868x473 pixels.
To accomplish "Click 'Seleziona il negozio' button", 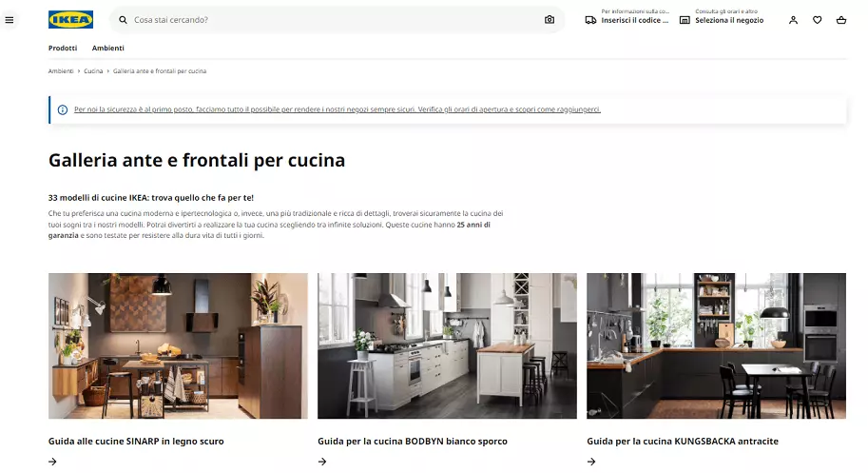I will click(722, 20).
